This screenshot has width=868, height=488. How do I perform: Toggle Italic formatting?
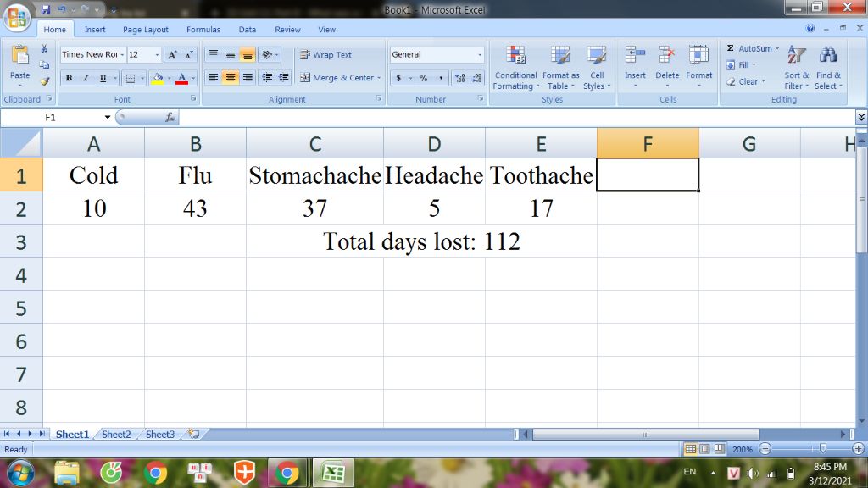(86, 78)
